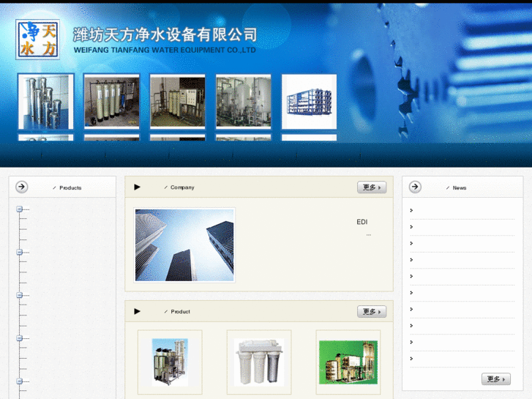Collapse the third Products tree node
Viewport: 532px width, 399px height.
[19, 295]
